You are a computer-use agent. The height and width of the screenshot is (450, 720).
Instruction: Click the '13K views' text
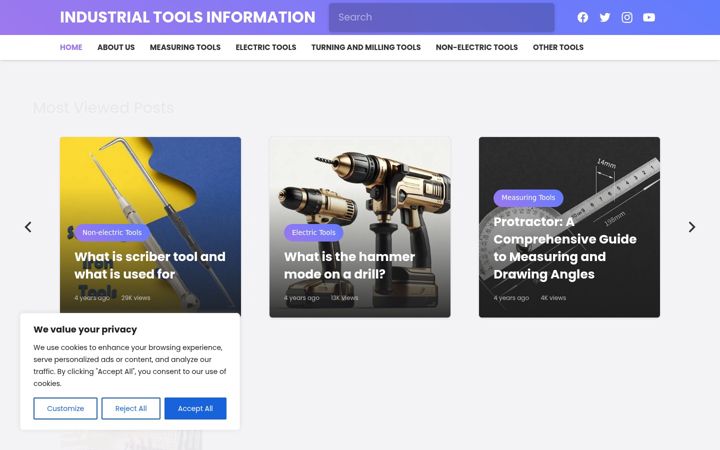[x=344, y=298]
